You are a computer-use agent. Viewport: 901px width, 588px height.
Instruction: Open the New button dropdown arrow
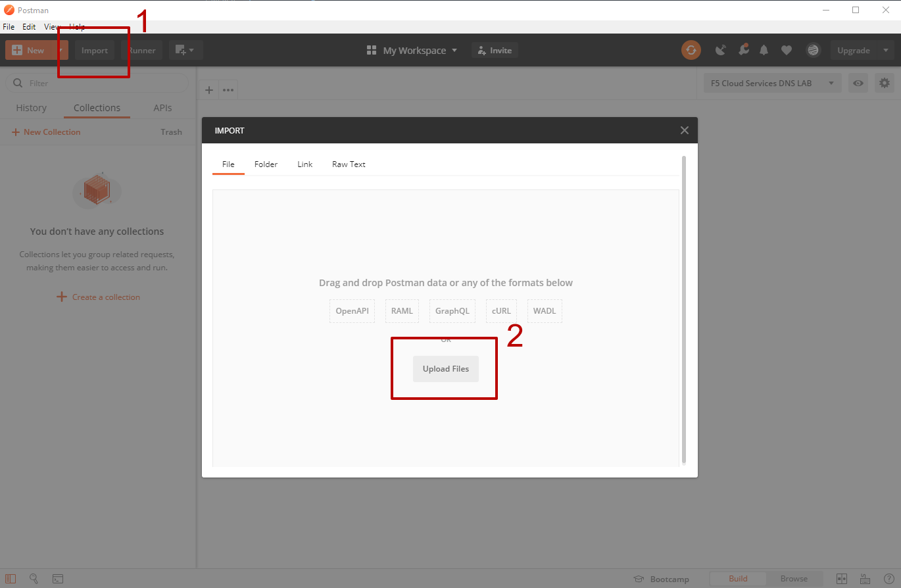tap(60, 51)
